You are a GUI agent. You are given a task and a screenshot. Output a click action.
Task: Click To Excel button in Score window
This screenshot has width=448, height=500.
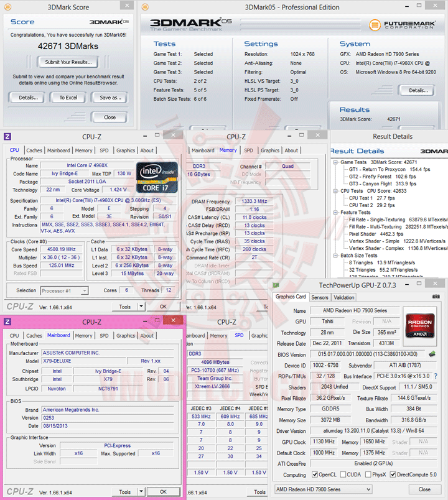pyautogui.click(x=68, y=98)
